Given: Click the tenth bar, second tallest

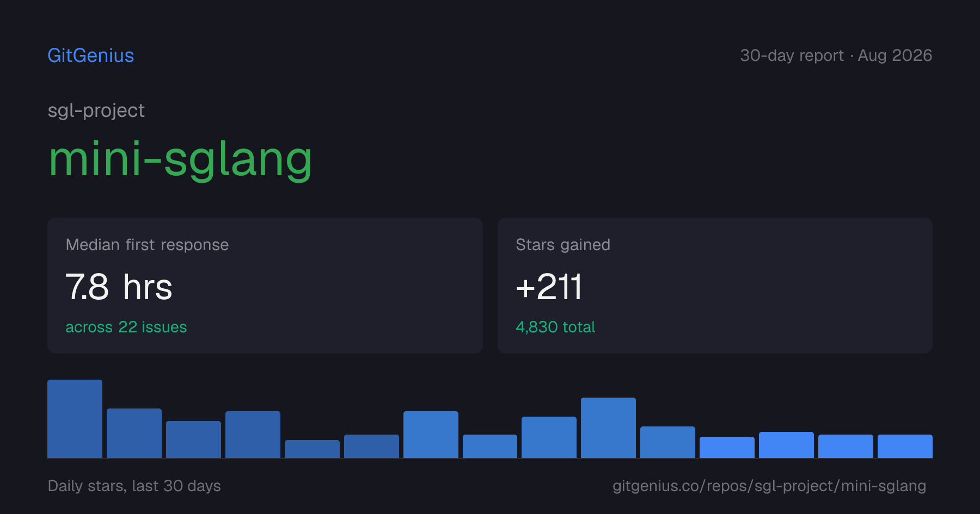Looking at the screenshot, I should (x=608, y=428).
